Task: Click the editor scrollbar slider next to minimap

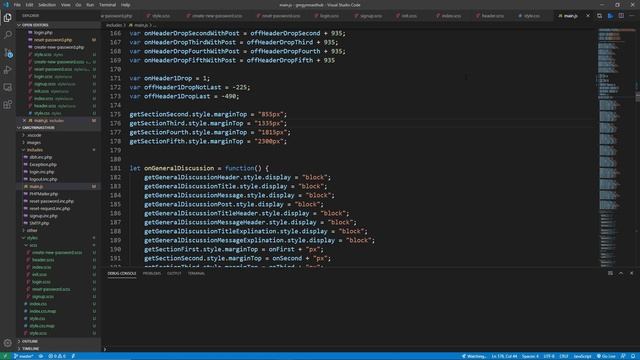Action: click(x=638, y=97)
